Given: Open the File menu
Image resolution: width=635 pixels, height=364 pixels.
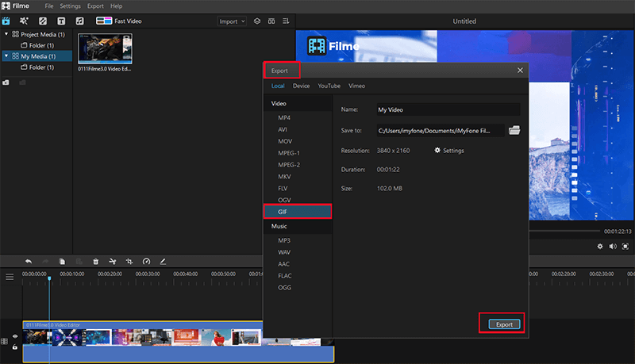Looking at the screenshot, I should tap(49, 6).
